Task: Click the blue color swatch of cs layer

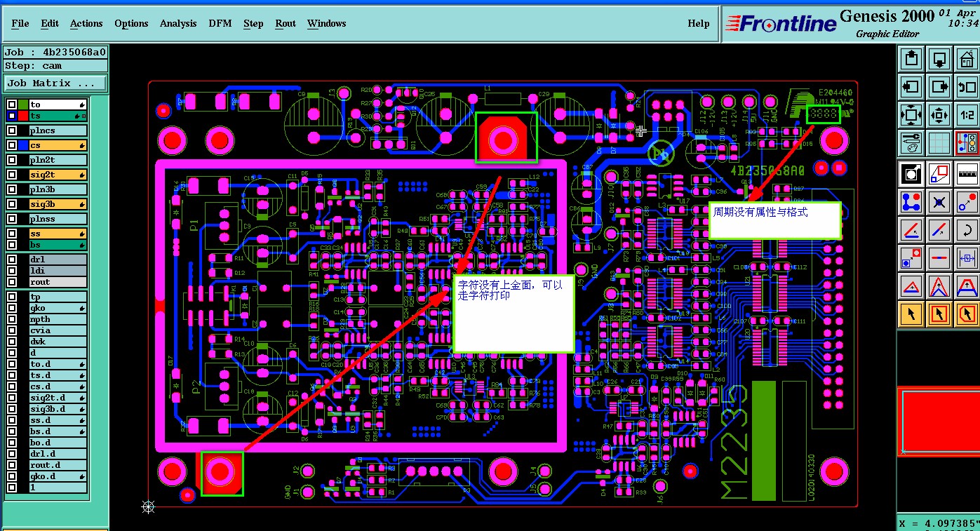Action: coord(24,145)
